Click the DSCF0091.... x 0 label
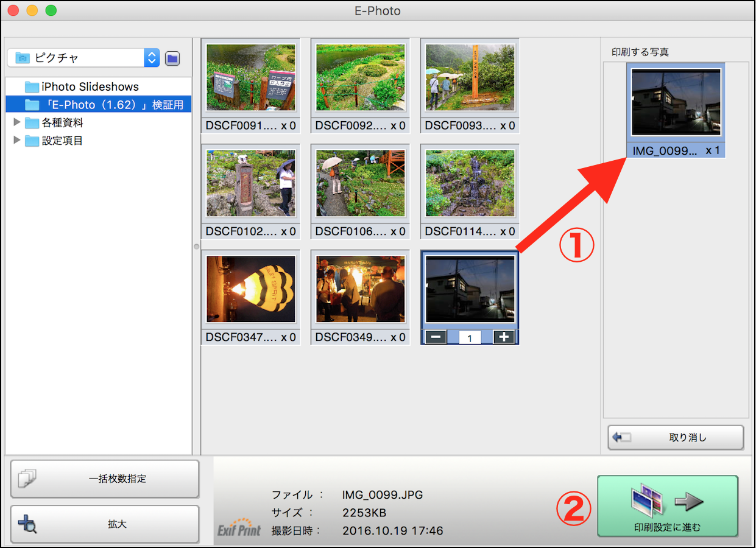Image resolution: width=756 pixels, height=548 pixels. [x=250, y=125]
